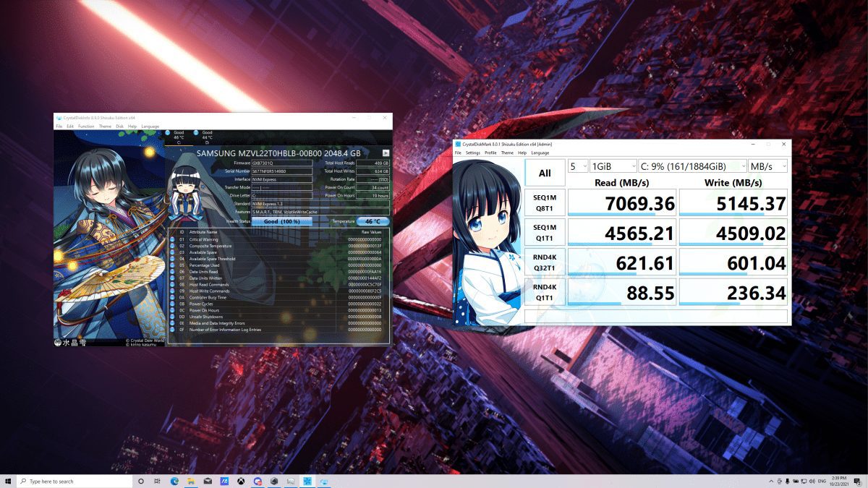868x488 pixels.
Task: Click the Power On Count value 34 count
Action: pos(373,187)
